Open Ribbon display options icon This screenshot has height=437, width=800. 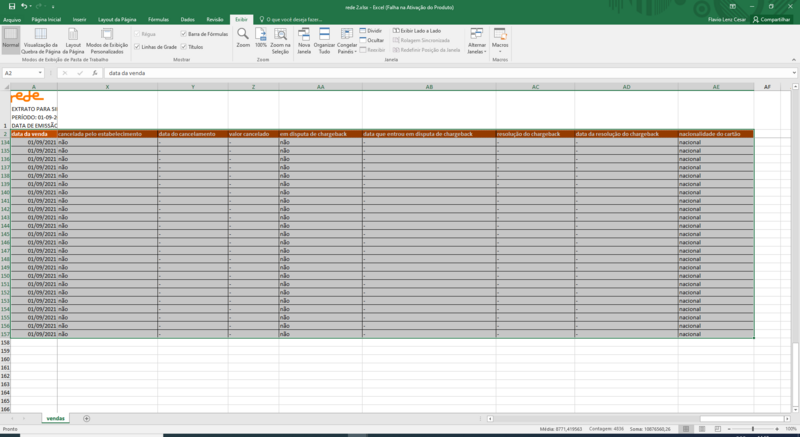[733, 7]
